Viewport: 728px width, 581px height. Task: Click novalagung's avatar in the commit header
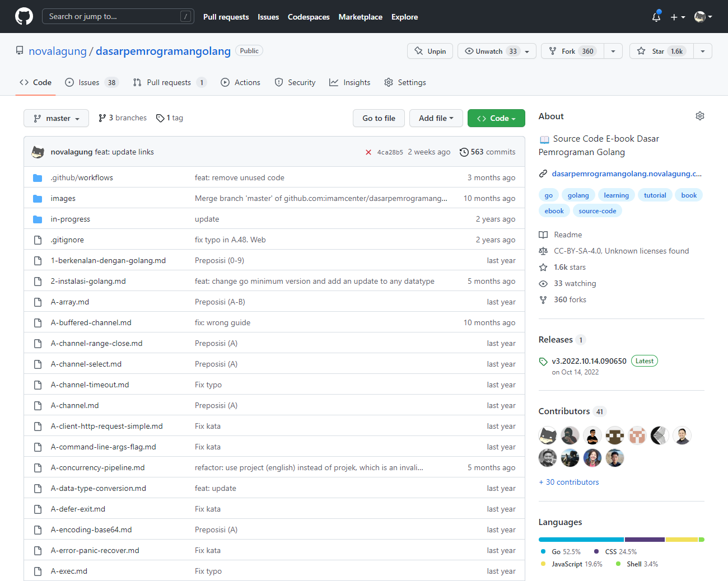click(38, 152)
